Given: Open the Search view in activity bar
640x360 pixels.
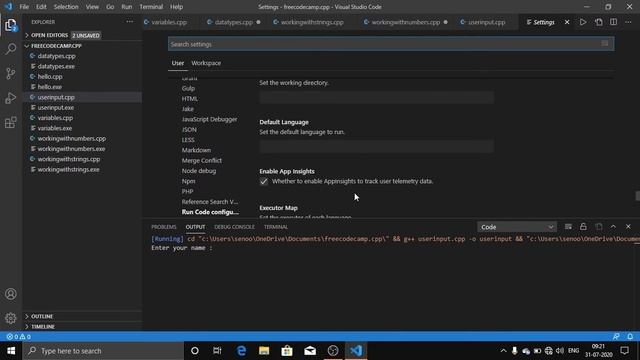Looking at the screenshot, I should 11,49.
